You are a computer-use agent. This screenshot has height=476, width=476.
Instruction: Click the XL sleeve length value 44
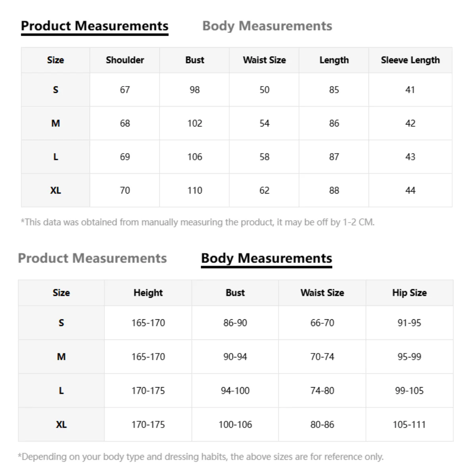pyautogui.click(x=410, y=190)
